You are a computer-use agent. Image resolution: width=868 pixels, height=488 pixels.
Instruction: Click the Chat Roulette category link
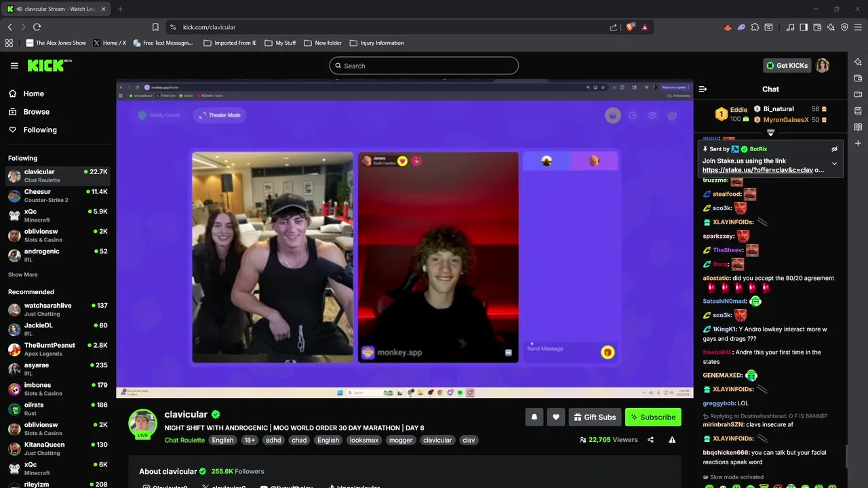pos(184,440)
